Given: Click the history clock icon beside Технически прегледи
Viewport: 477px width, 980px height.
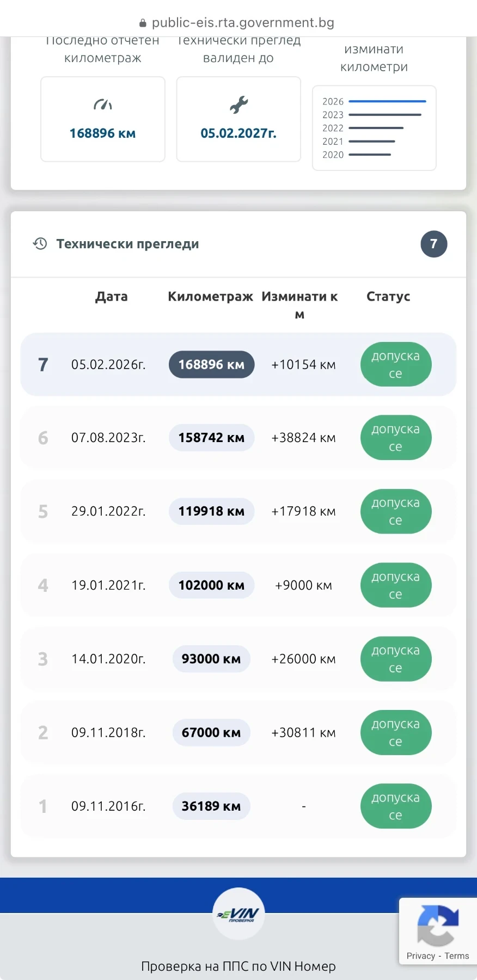Looking at the screenshot, I should pos(40,243).
